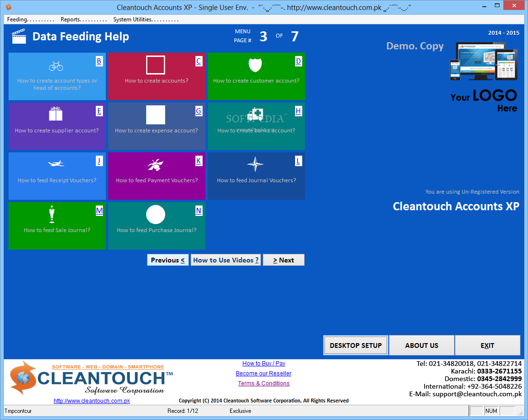Select shortcut letter B on account types tile

tap(99, 61)
